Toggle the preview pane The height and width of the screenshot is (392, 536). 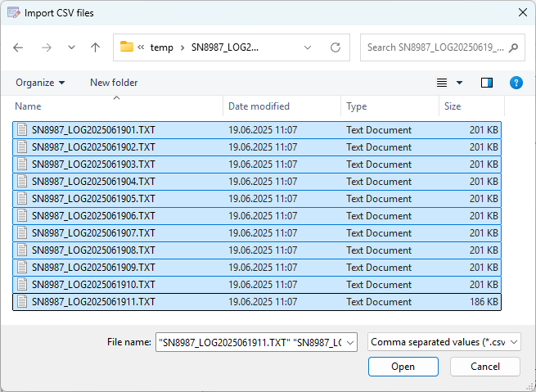pyautogui.click(x=487, y=83)
